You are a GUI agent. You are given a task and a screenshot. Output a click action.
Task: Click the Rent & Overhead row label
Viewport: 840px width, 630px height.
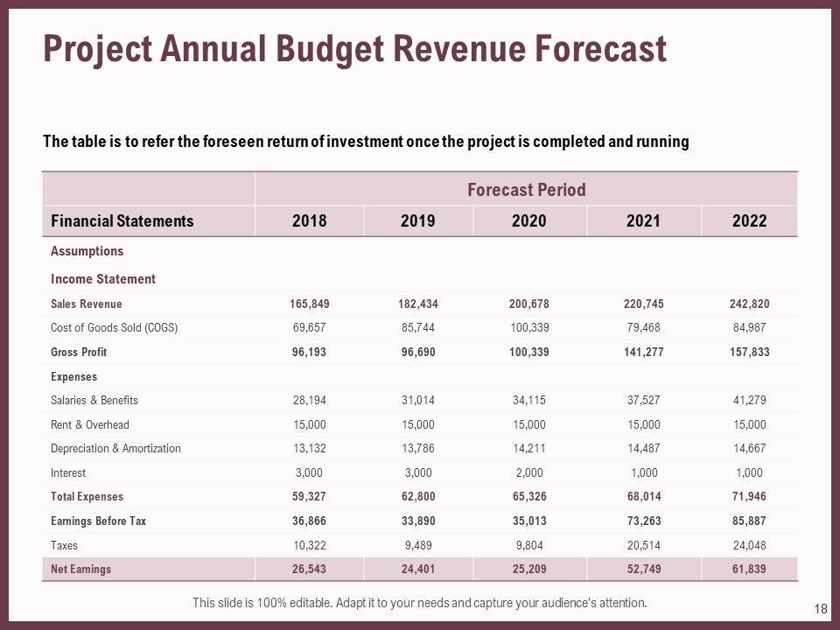pyautogui.click(x=90, y=424)
